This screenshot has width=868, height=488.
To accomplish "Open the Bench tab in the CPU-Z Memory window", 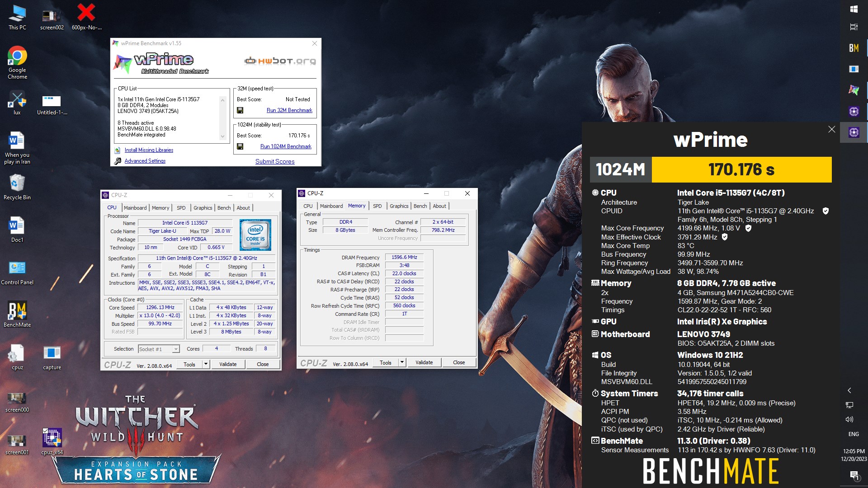I will [x=420, y=206].
